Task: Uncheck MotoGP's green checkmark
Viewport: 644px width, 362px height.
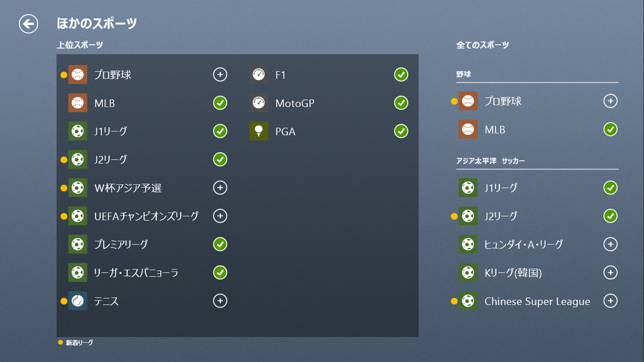Action: tap(401, 102)
